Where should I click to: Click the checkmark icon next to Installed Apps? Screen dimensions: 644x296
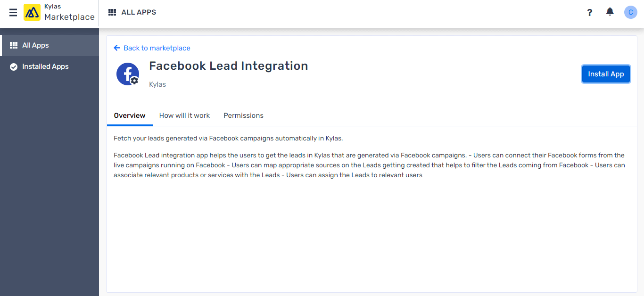pyautogui.click(x=14, y=66)
